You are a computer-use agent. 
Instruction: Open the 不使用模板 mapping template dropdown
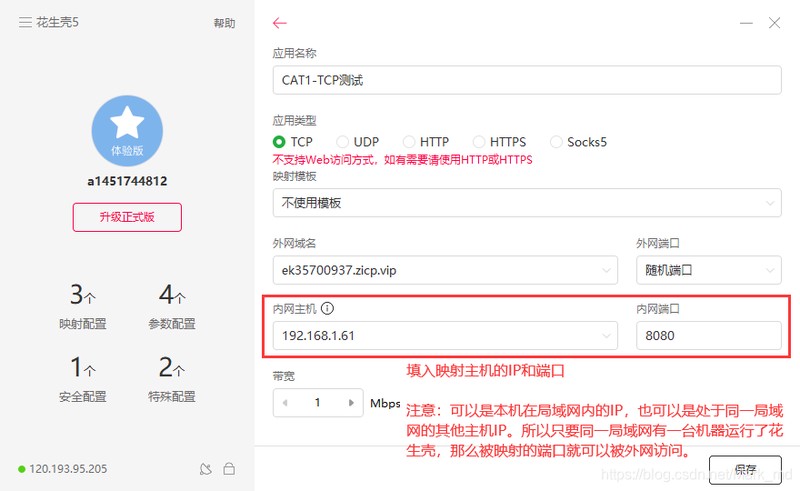527,203
